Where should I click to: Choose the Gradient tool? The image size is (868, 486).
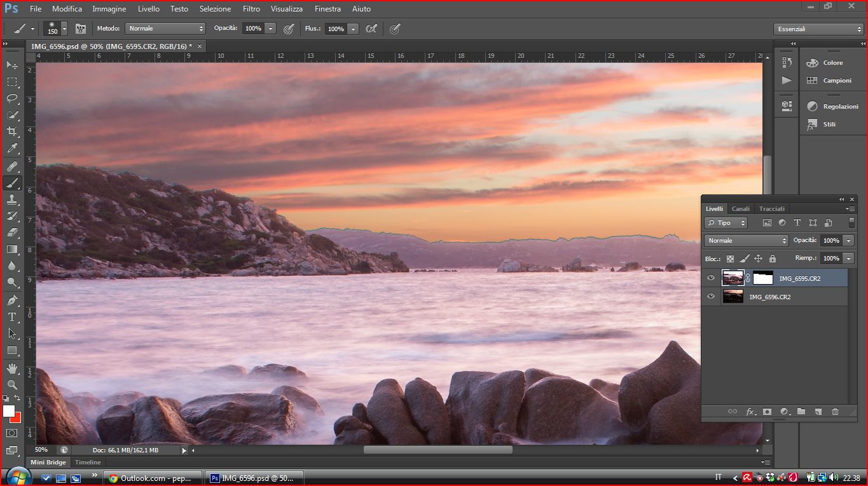coord(12,249)
